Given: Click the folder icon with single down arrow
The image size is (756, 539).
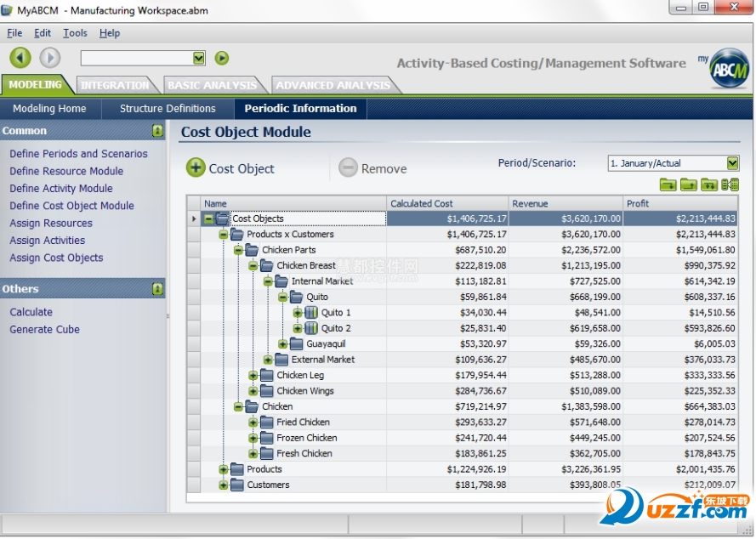Looking at the screenshot, I should [668, 184].
